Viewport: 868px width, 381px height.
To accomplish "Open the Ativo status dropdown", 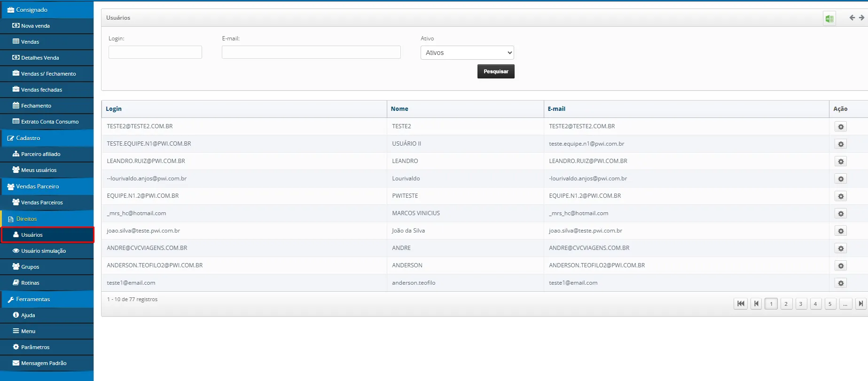I will (x=467, y=53).
